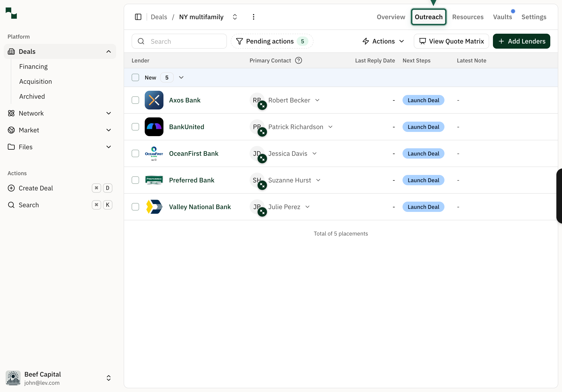Click the Valley National Bank logo
This screenshot has height=392, width=562.
click(154, 207)
